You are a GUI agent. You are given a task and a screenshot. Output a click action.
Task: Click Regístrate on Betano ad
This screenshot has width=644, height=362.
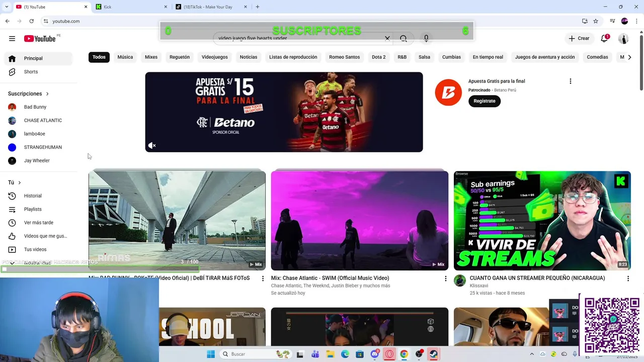(x=485, y=101)
